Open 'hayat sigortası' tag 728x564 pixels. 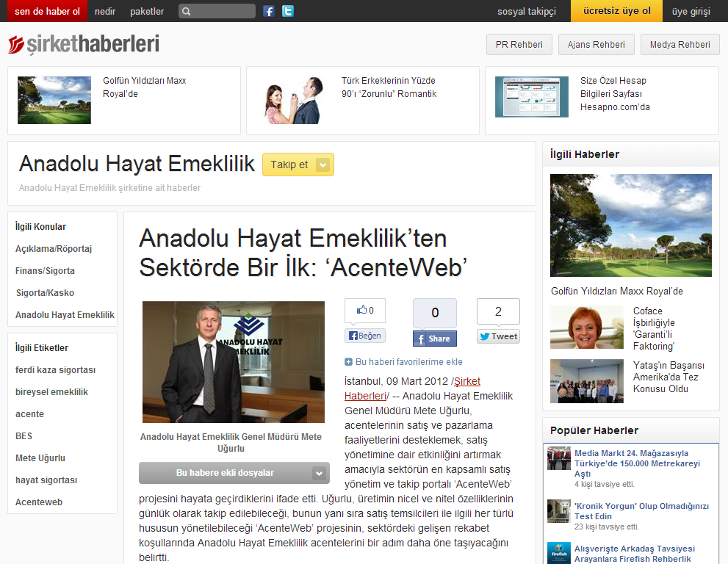[46, 480]
